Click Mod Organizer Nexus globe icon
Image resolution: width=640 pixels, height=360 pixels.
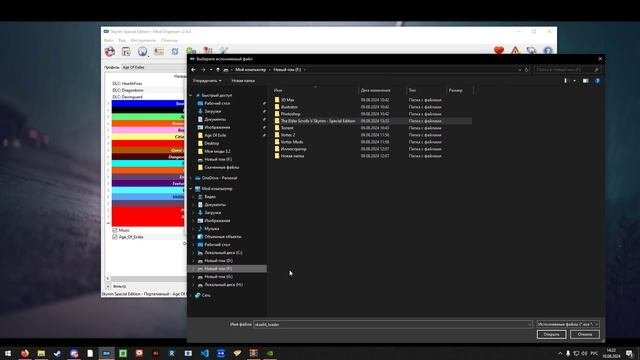coord(142,51)
